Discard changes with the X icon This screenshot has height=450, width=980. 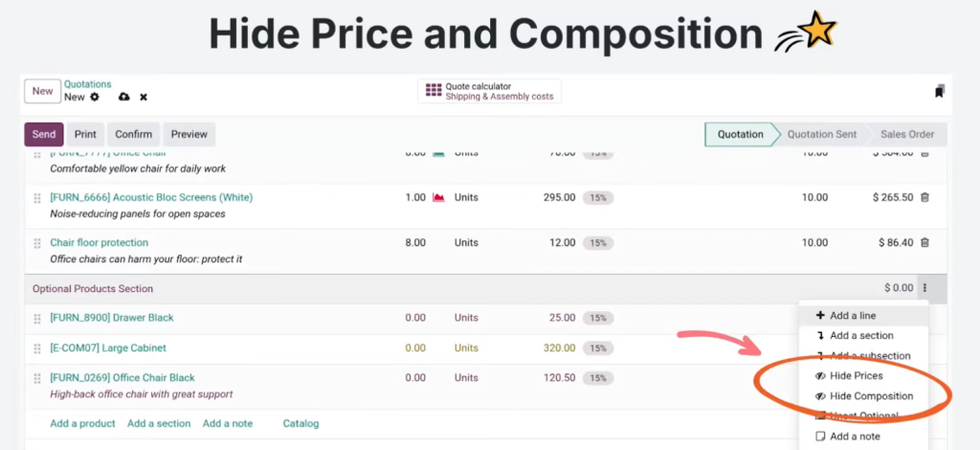(x=144, y=97)
